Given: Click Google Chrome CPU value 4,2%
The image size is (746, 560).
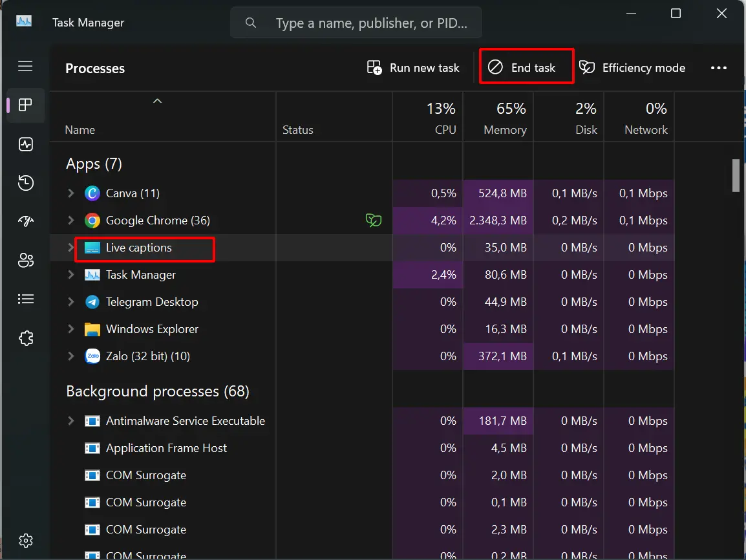Looking at the screenshot, I should click(x=443, y=221).
